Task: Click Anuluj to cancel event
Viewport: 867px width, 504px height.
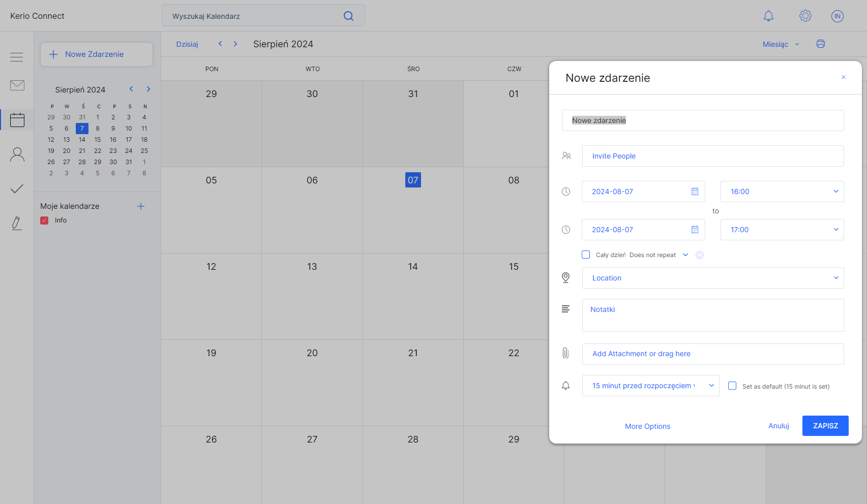Action: (x=779, y=426)
